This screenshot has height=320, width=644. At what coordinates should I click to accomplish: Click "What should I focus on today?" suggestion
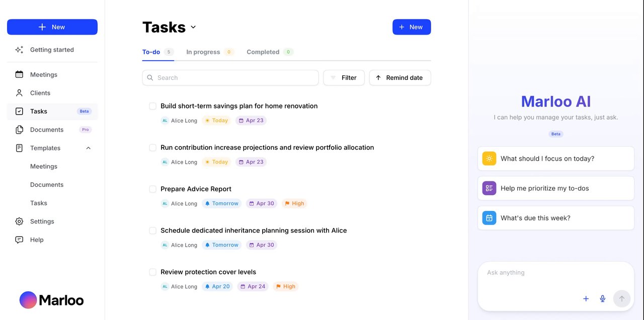pyautogui.click(x=555, y=159)
